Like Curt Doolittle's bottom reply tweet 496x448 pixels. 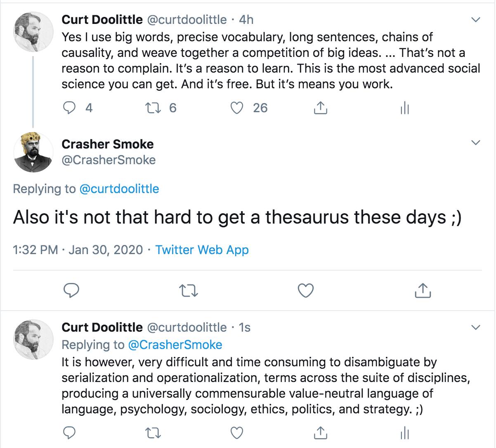coord(236,432)
